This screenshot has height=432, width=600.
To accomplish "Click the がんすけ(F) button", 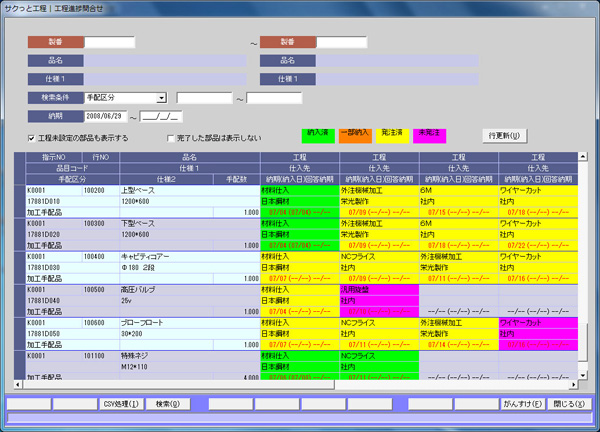I will tap(523, 404).
